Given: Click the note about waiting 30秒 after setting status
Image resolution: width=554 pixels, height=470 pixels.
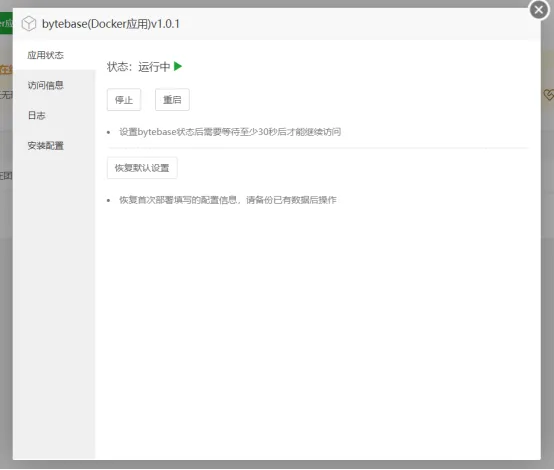Looking at the screenshot, I should (230, 132).
